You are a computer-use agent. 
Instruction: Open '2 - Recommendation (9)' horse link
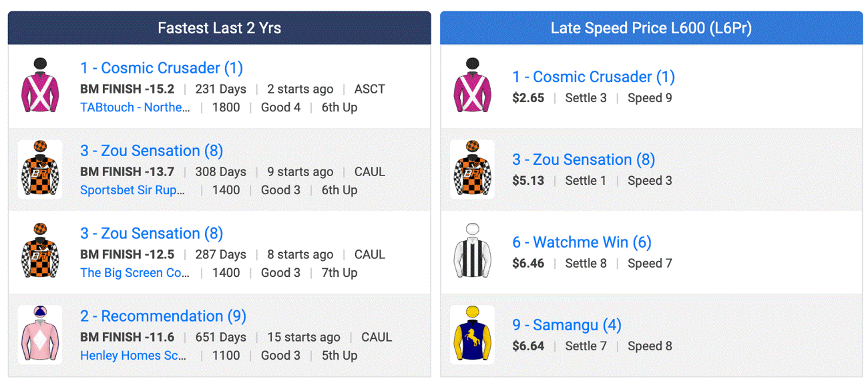coord(163,316)
